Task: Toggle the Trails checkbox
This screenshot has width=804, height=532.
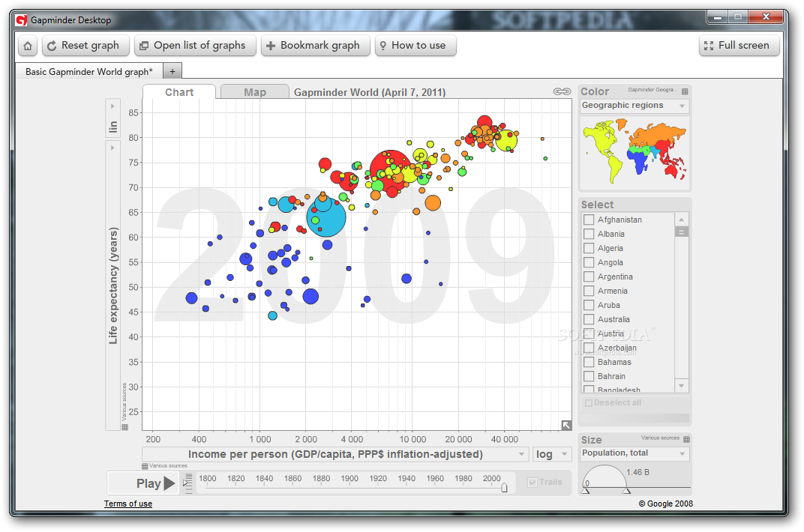Action: 532,483
